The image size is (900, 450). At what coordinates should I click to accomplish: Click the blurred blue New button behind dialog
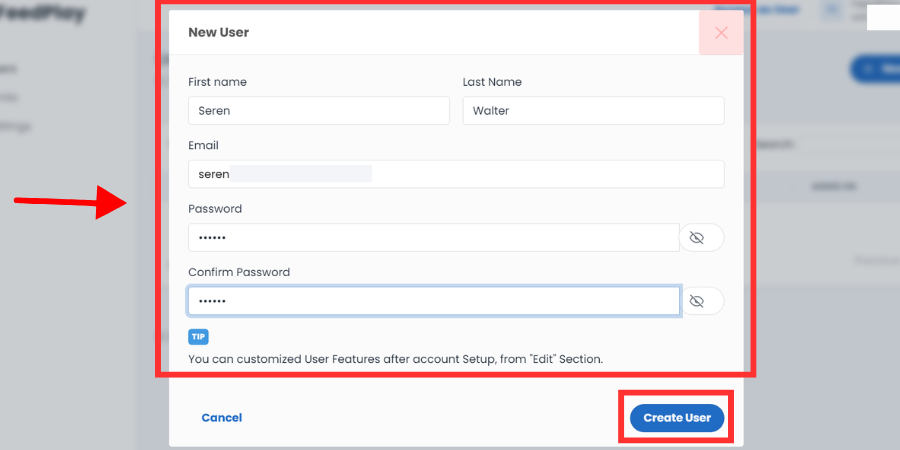click(875, 69)
